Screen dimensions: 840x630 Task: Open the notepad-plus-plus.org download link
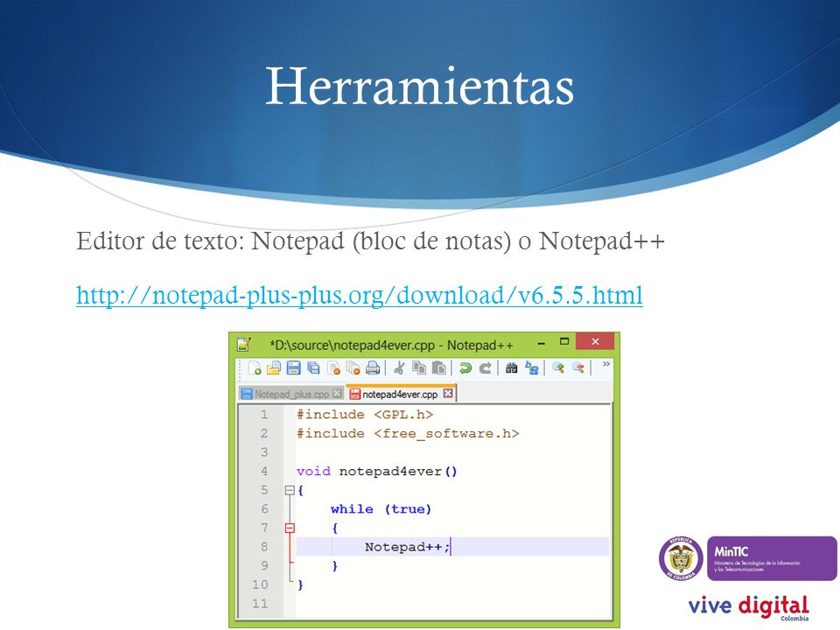pyautogui.click(x=360, y=295)
